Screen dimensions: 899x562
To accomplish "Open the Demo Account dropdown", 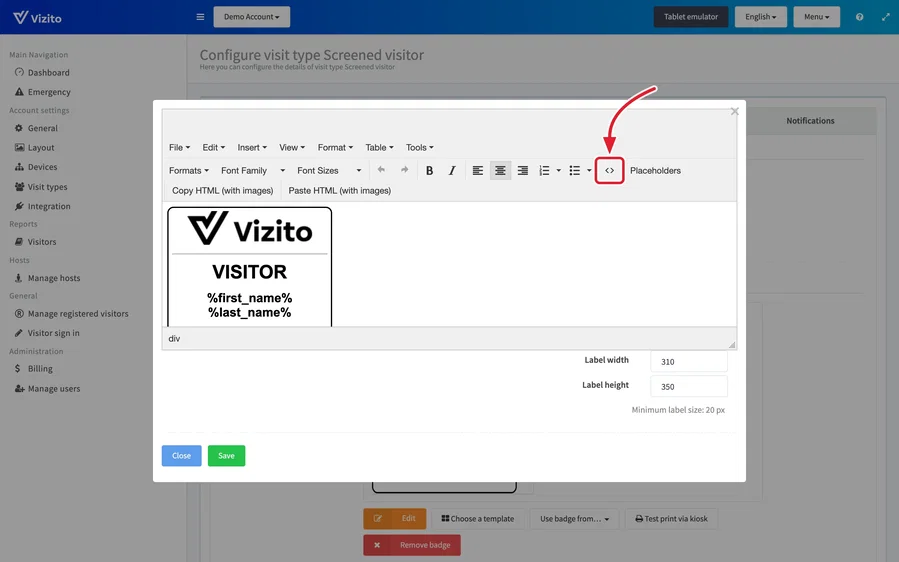I will pos(252,17).
